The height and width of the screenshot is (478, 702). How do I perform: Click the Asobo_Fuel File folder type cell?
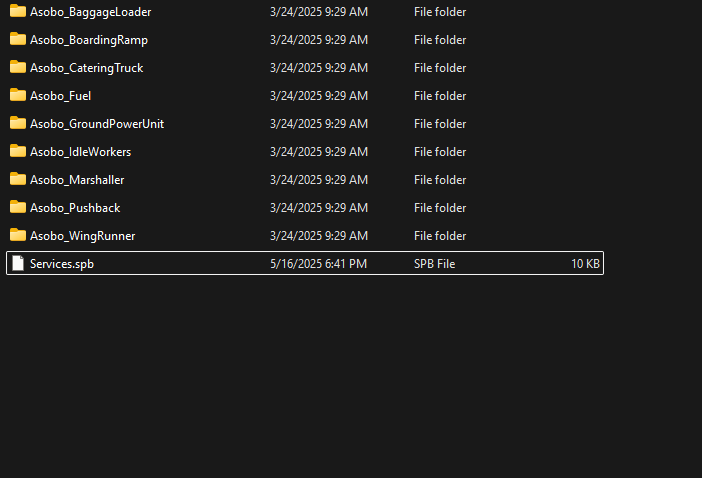(440, 96)
